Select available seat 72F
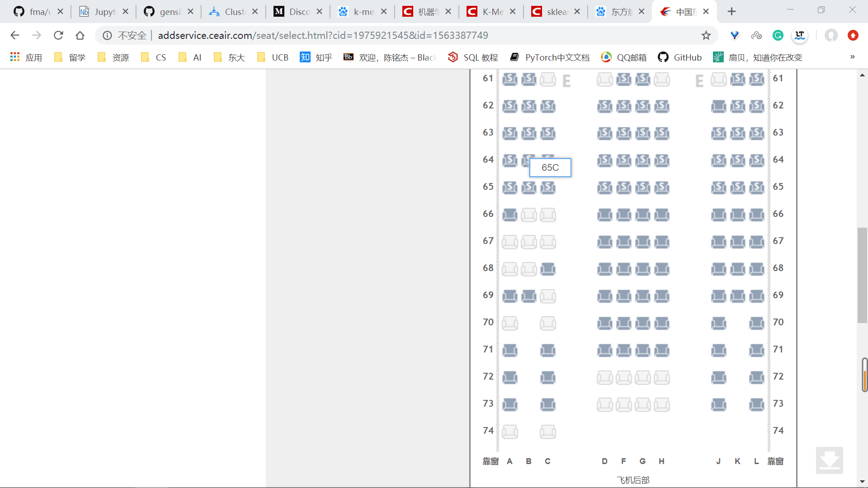Image resolution: width=868 pixels, height=488 pixels. pos(623,378)
